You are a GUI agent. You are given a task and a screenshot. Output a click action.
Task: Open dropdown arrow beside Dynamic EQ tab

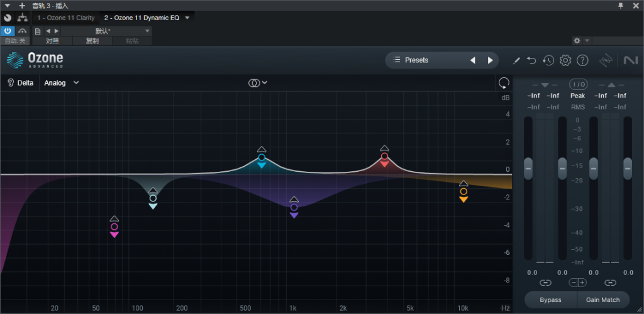[x=187, y=18]
